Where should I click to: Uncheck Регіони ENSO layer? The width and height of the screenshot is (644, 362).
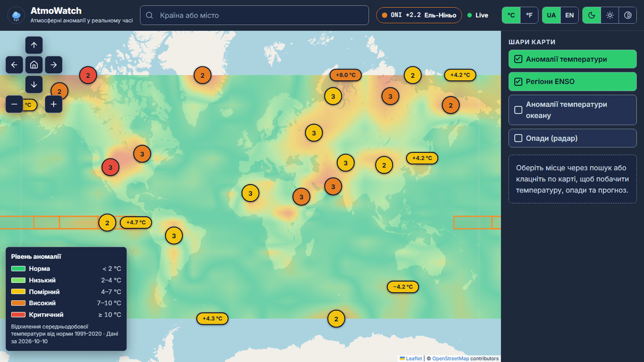tap(573, 81)
